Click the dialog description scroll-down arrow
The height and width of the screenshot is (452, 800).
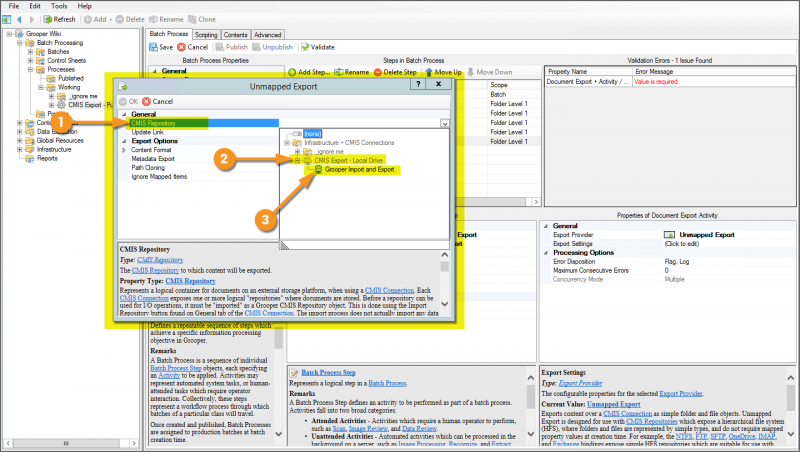tap(444, 304)
